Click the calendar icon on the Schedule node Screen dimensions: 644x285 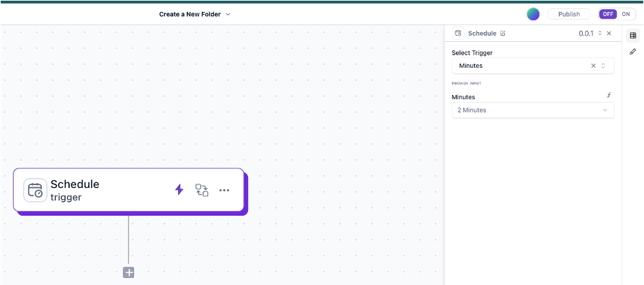click(35, 191)
